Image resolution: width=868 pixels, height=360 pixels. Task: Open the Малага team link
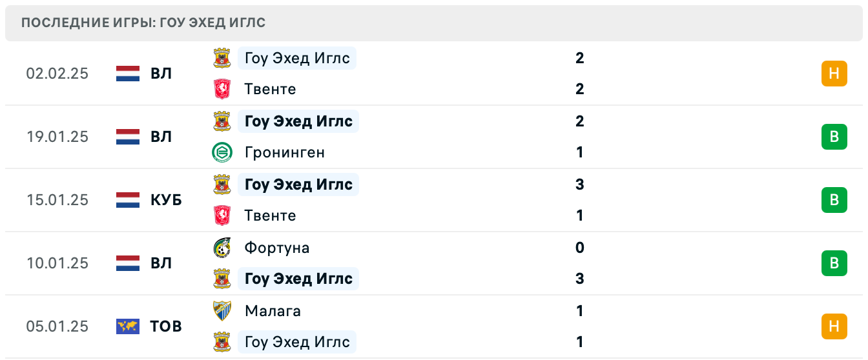point(273,311)
